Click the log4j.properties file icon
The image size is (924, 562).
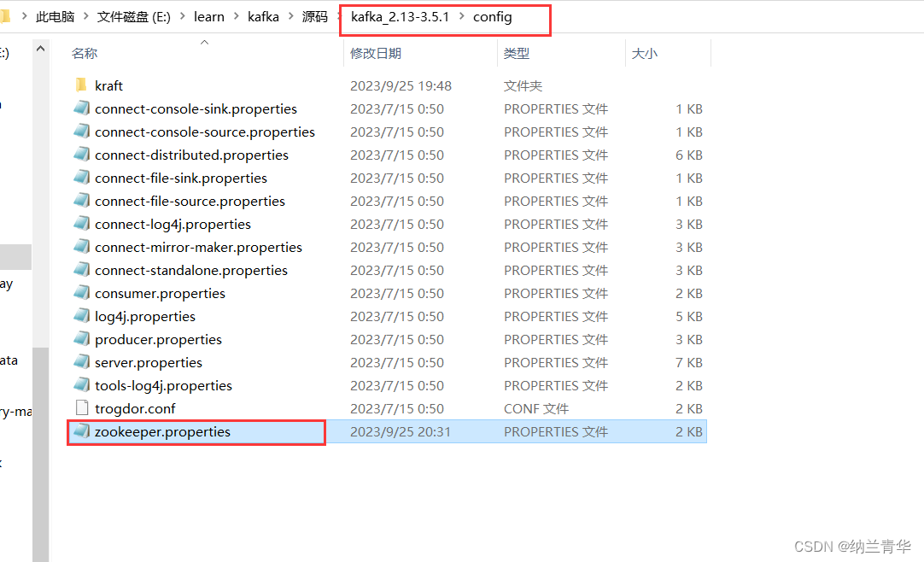[x=81, y=316]
